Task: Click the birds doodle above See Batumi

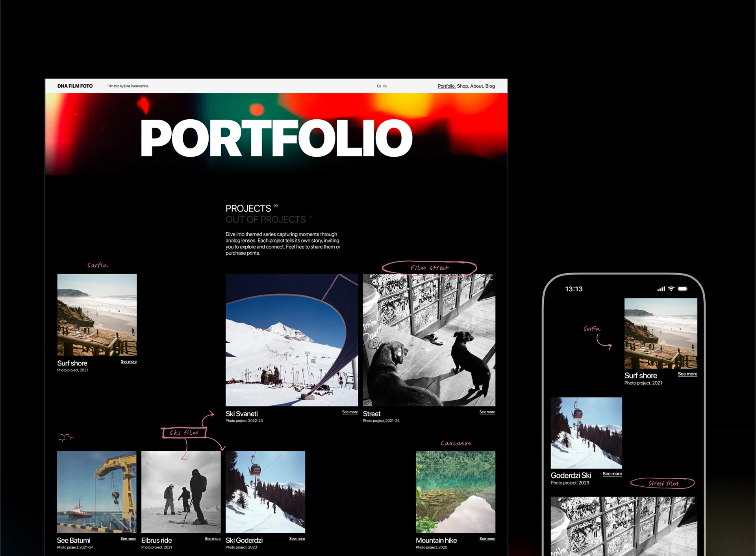Action: [x=66, y=437]
